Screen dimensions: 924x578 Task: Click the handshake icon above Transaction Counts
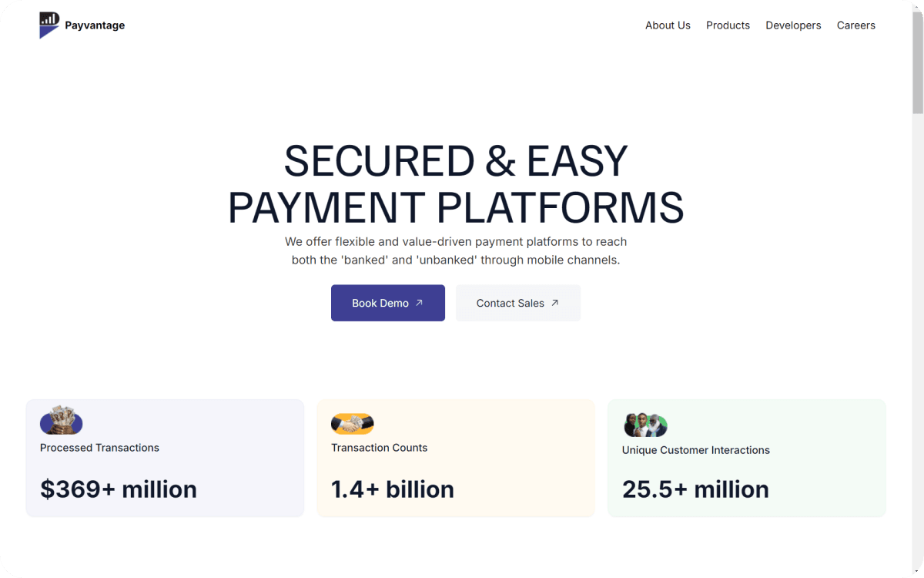click(x=352, y=422)
